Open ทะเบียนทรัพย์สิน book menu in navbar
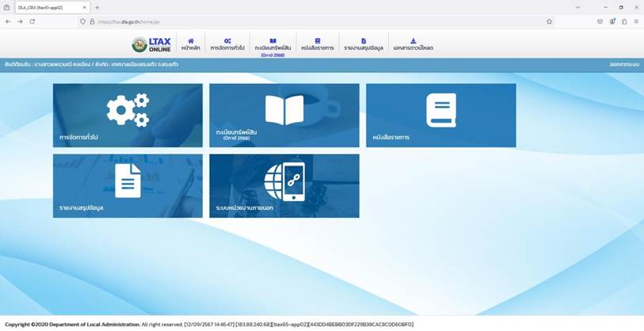The image size is (644, 331). (272, 47)
